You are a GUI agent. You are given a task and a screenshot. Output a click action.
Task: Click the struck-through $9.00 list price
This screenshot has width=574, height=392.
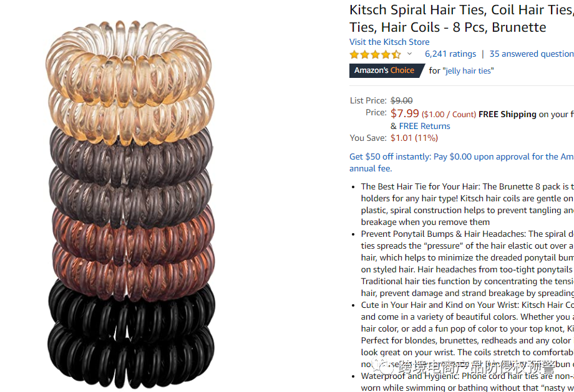click(402, 100)
